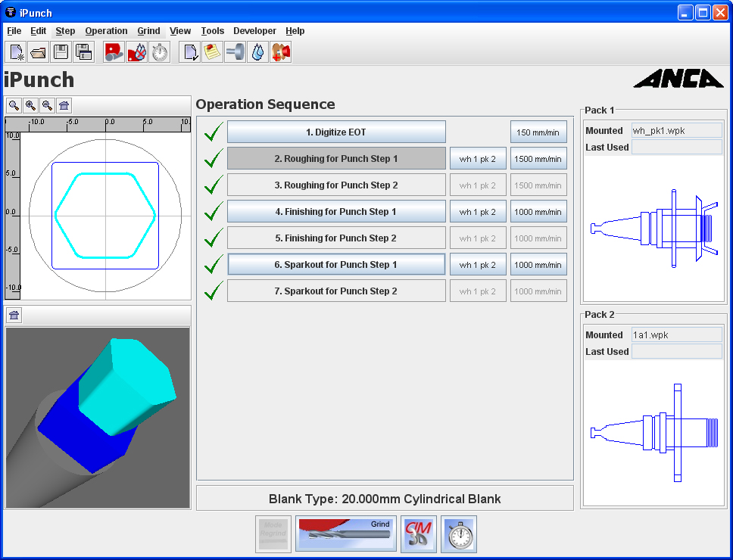Toggle the checkmark beside Digitize EOT
The height and width of the screenshot is (560, 733).
click(x=214, y=132)
